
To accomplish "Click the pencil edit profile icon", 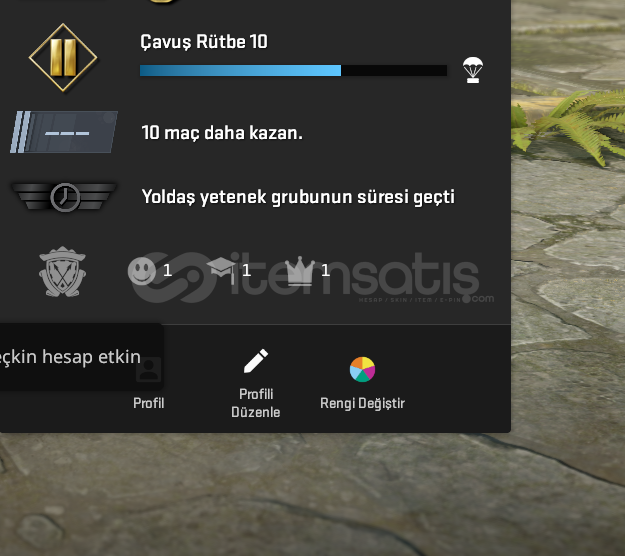I will [256, 361].
